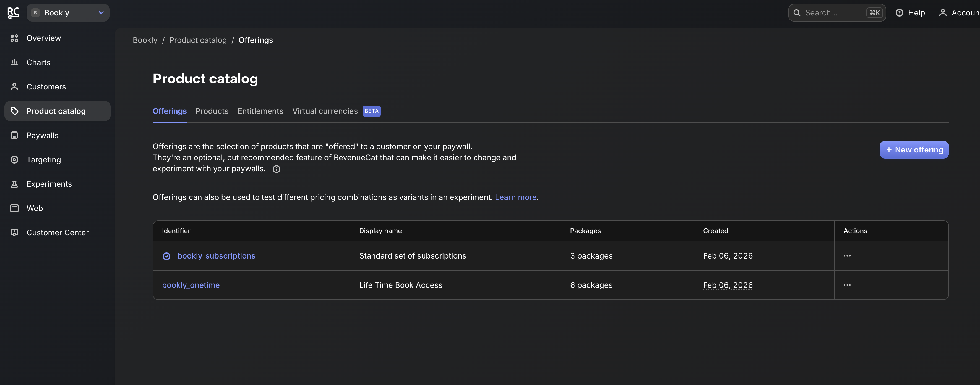Click the Product catalog tag icon
The height and width of the screenshot is (385, 980).
[x=14, y=111]
